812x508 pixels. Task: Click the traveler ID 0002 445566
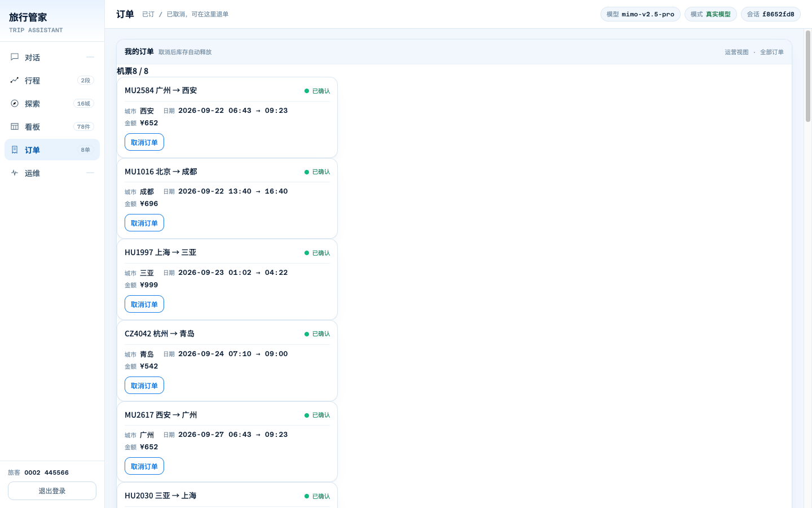coord(46,472)
